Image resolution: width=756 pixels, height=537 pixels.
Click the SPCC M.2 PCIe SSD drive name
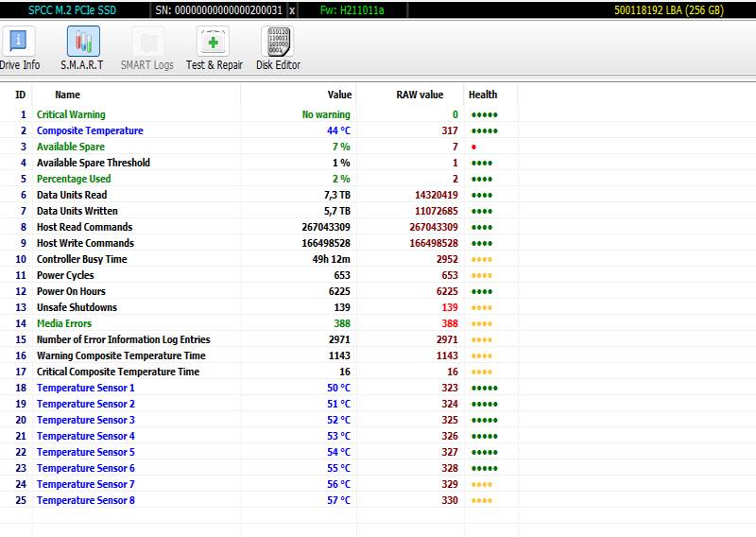click(71, 10)
